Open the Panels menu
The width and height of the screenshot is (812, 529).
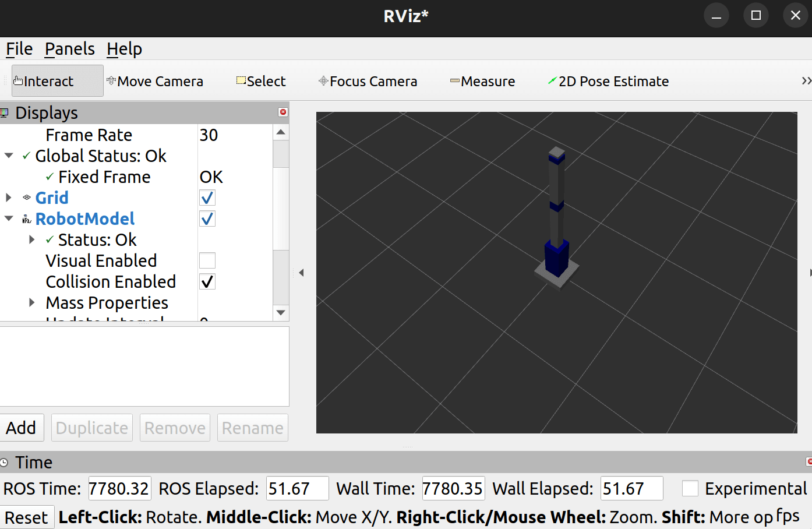coord(70,49)
